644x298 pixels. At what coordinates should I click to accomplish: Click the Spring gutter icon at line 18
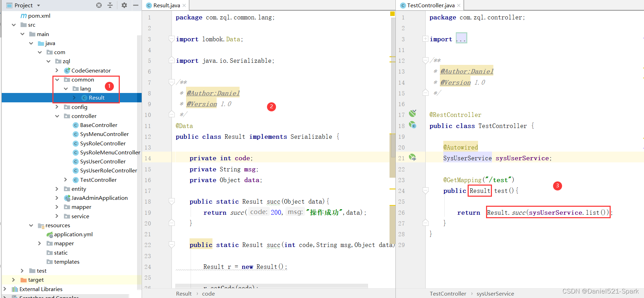pyautogui.click(x=412, y=125)
